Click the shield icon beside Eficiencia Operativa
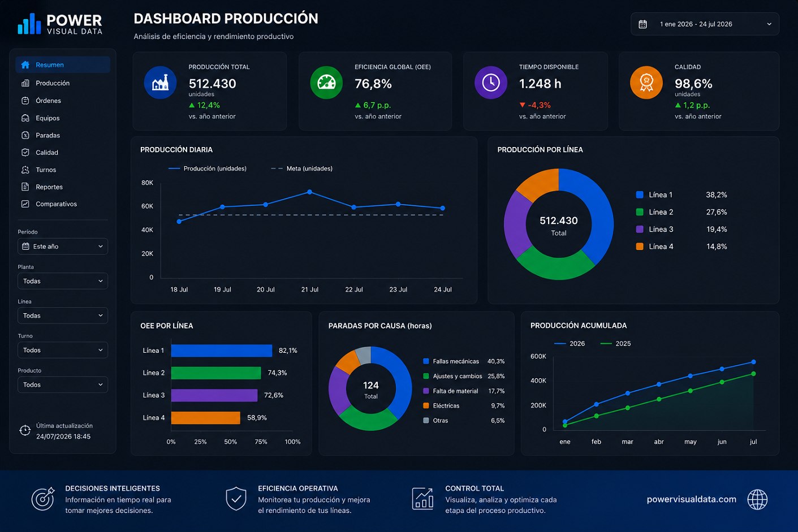 tap(236, 499)
